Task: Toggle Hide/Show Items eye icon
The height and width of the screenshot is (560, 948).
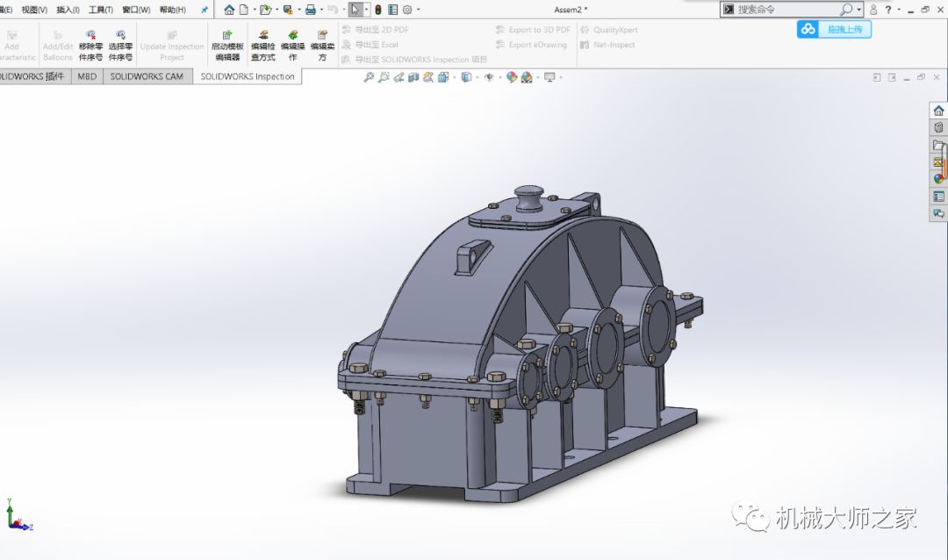Action: [x=490, y=77]
